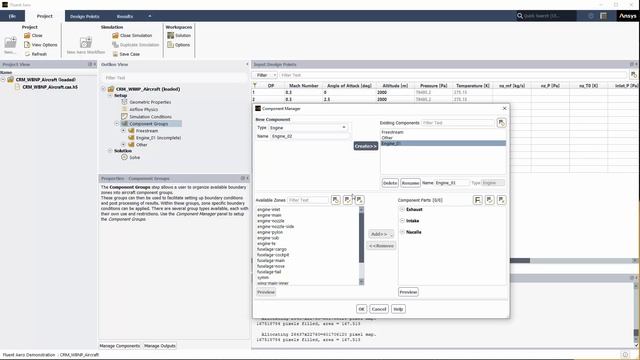Collapse the Nacelle component part

point(402,232)
